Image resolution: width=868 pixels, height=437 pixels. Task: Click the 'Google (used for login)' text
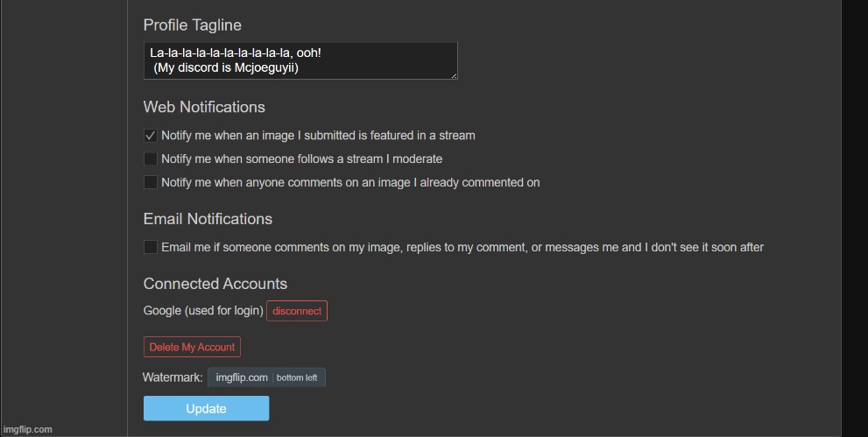click(x=203, y=311)
